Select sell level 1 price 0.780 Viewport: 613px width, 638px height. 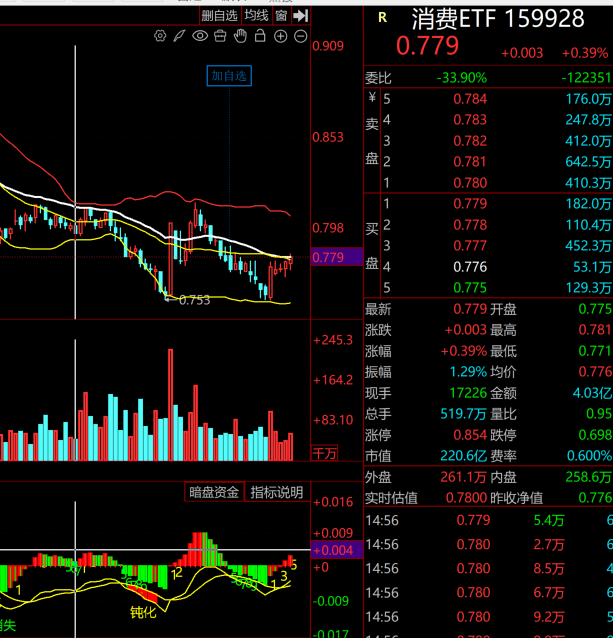[x=470, y=183]
